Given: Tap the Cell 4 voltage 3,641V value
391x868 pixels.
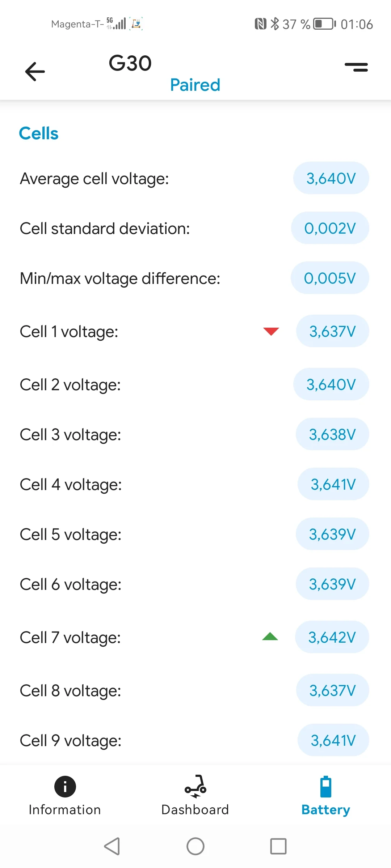Looking at the screenshot, I should (x=333, y=484).
